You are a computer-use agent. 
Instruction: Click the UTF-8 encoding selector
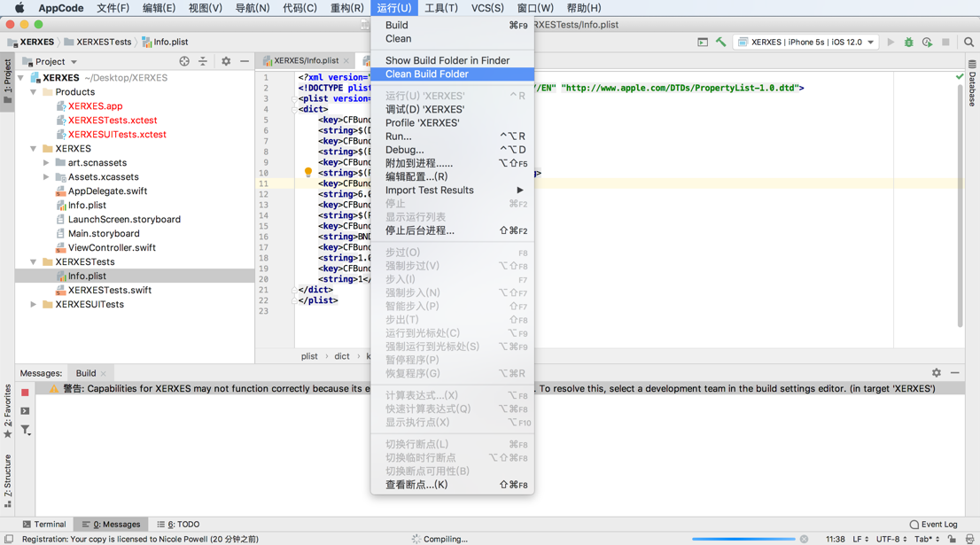pos(891,539)
